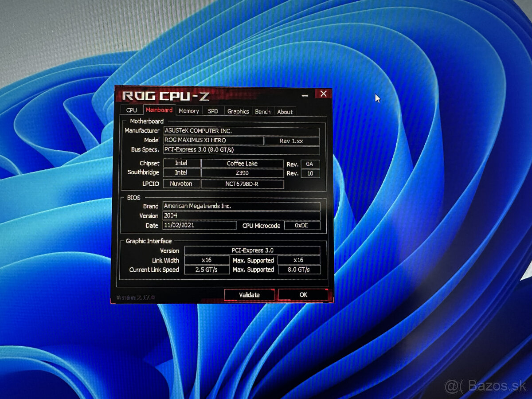
Task: Select the LPCIO value NCT6798D-R
Action: point(242,184)
